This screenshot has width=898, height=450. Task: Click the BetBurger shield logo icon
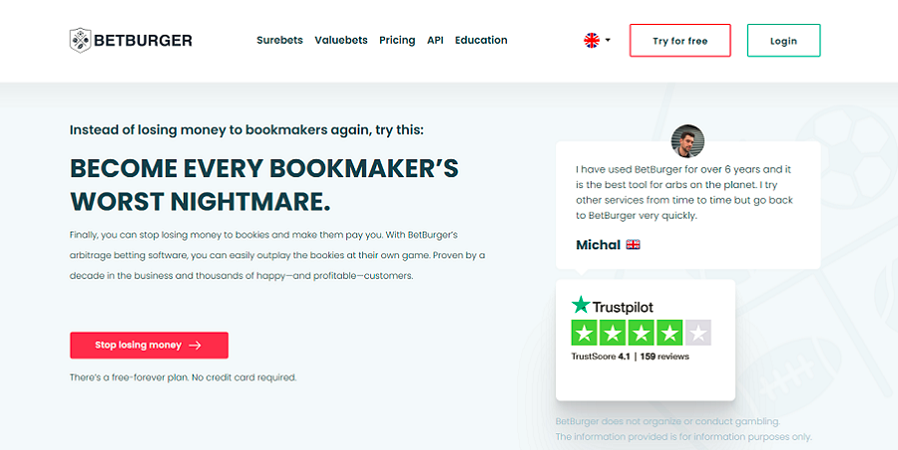(80, 40)
